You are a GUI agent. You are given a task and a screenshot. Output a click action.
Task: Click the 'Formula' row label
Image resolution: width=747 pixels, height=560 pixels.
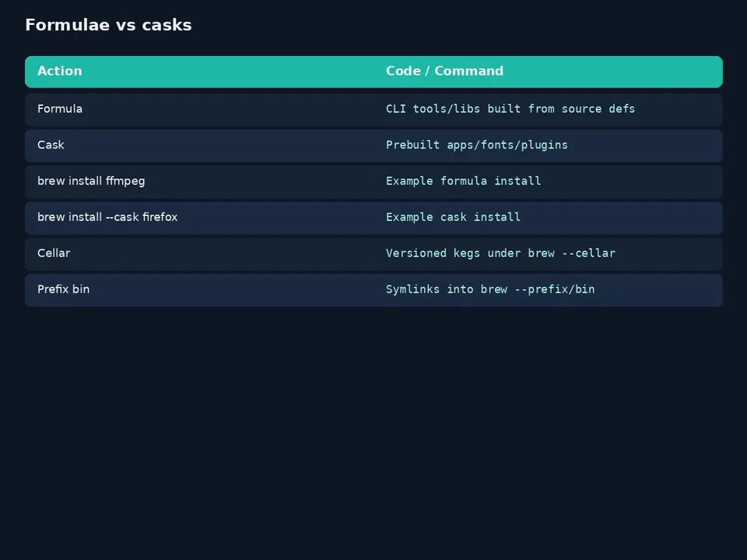tap(60, 109)
